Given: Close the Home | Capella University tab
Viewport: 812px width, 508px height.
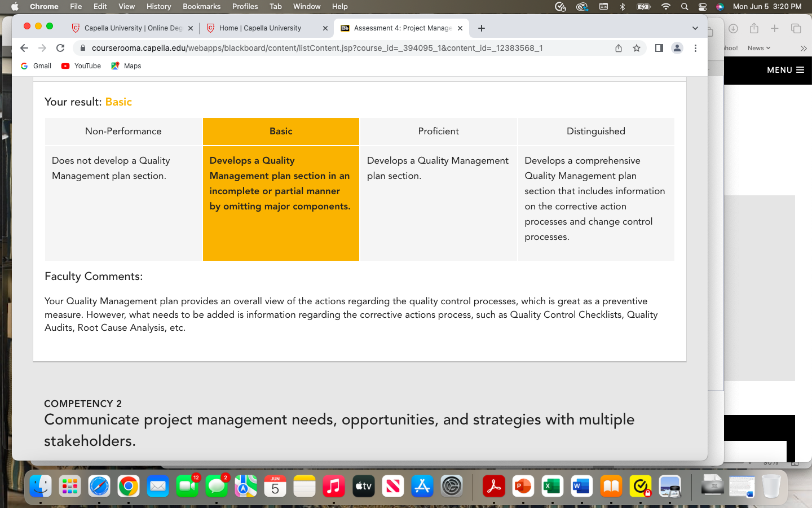Looking at the screenshot, I should point(325,28).
